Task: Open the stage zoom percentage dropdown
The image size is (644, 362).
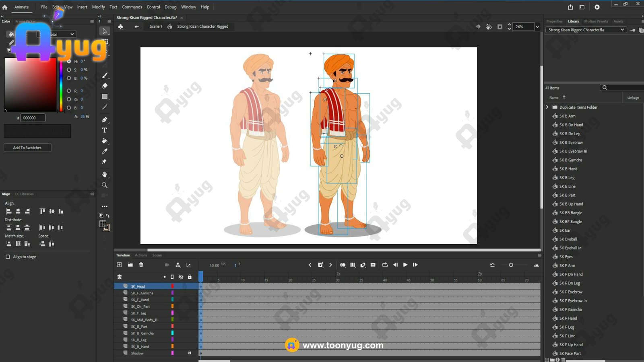Action: coord(537,27)
